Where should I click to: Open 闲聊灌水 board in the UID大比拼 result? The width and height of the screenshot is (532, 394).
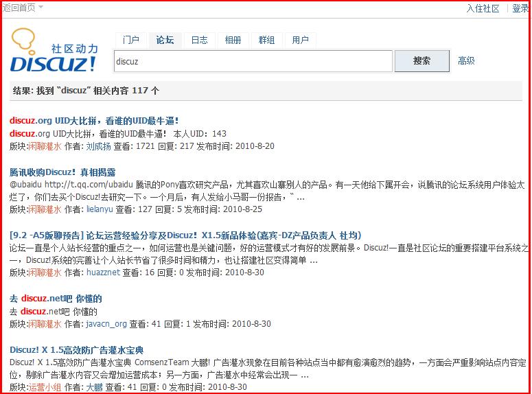click(x=45, y=146)
